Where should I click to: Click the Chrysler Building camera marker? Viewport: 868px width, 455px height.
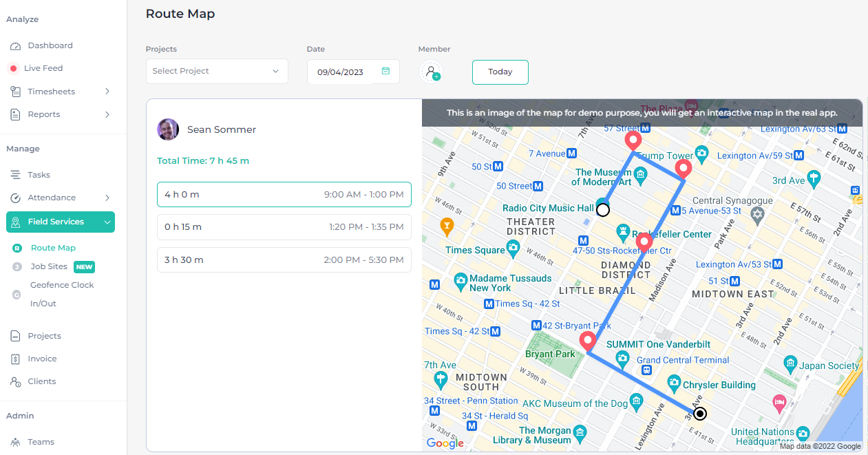click(x=674, y=382)
